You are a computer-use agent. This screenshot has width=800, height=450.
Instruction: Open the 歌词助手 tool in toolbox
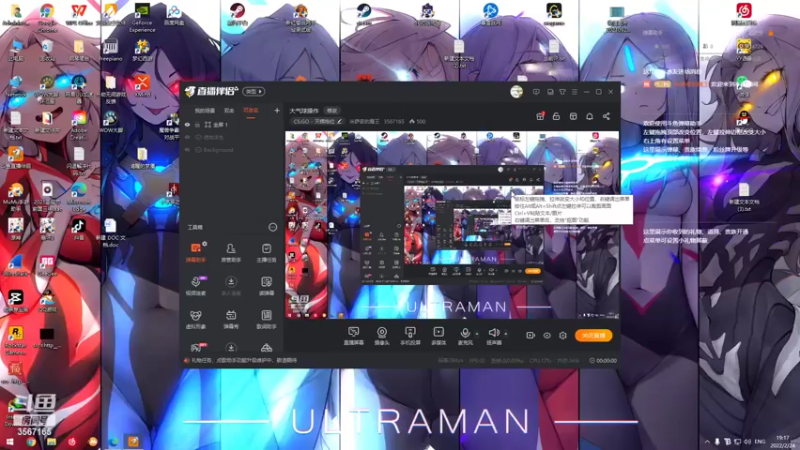pyautogui.click(x=266, y=319)
